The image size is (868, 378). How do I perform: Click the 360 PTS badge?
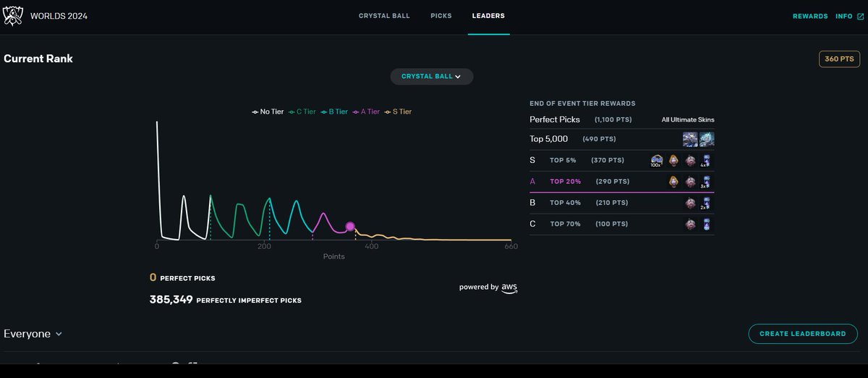[x=839, y=59]
